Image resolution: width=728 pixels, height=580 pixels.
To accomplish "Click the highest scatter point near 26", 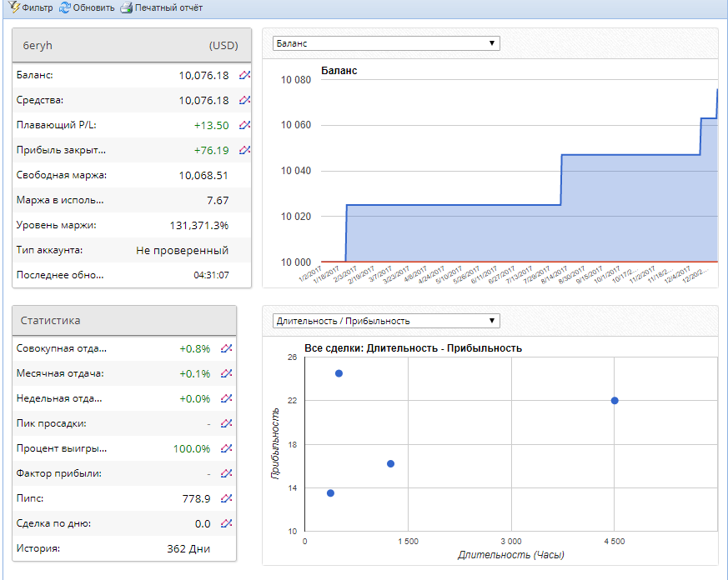I will click(x=339, y=373).
